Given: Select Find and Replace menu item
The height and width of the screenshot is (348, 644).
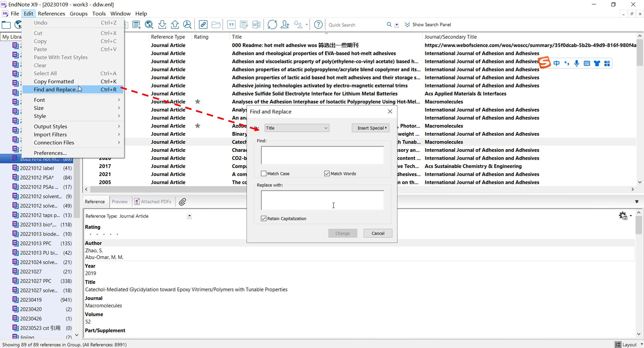Looking at the screenshot, I should [x=73, y=89].
